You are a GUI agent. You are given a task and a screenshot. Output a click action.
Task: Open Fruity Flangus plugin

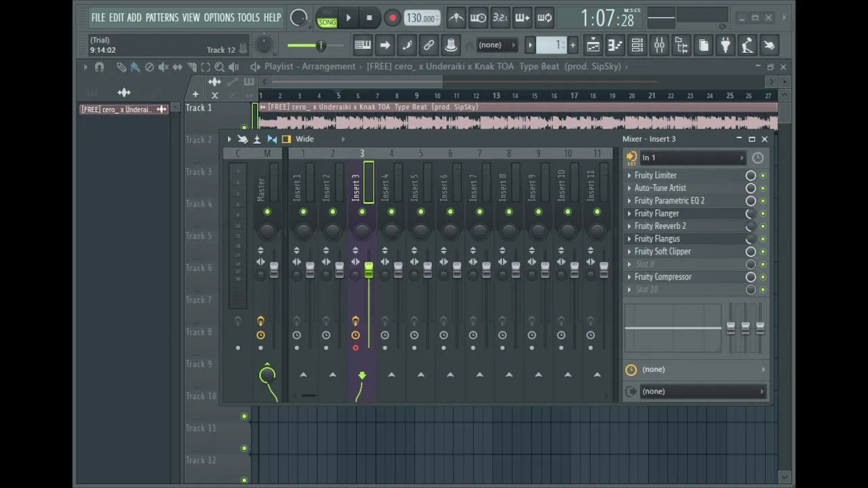[x=657, y=239]
